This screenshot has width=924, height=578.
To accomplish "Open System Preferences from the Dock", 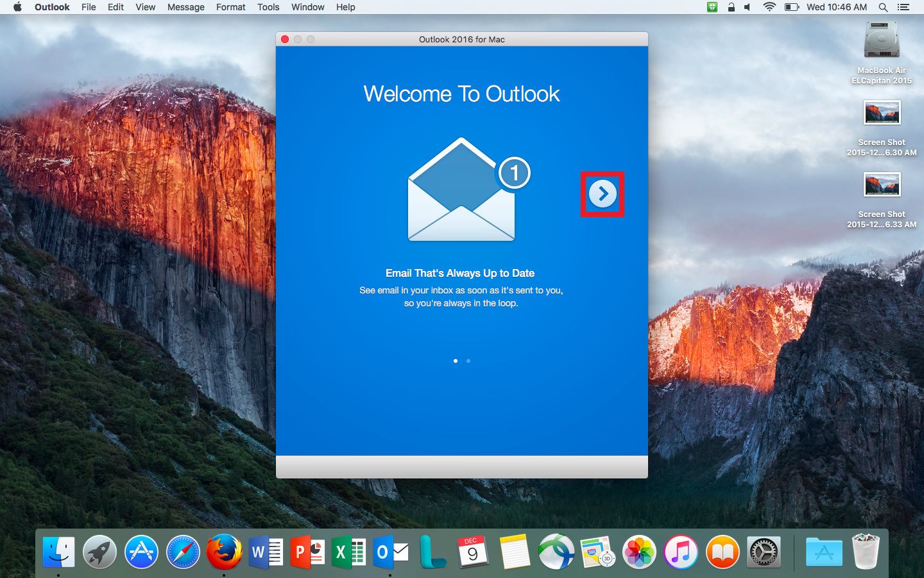I will [764, 552].
